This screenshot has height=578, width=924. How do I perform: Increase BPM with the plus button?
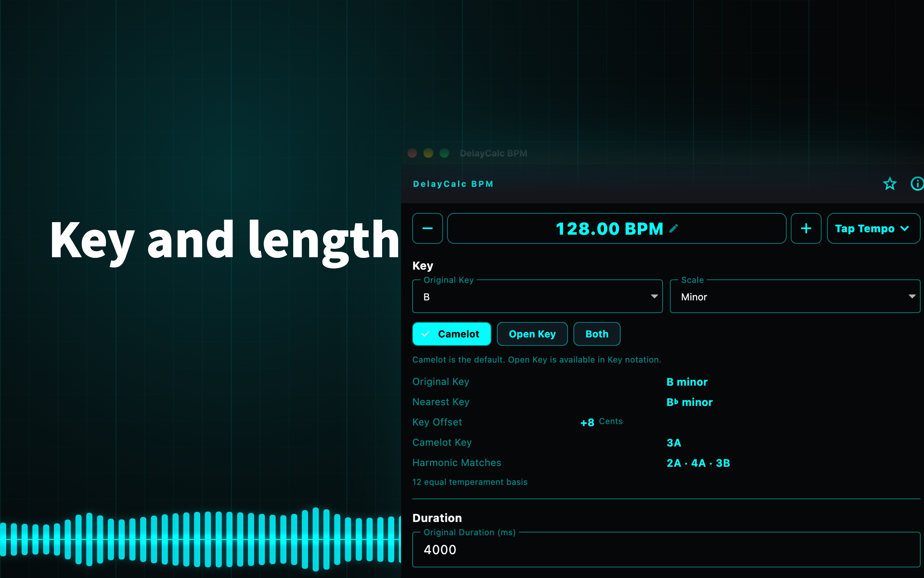tap(806, 229)
